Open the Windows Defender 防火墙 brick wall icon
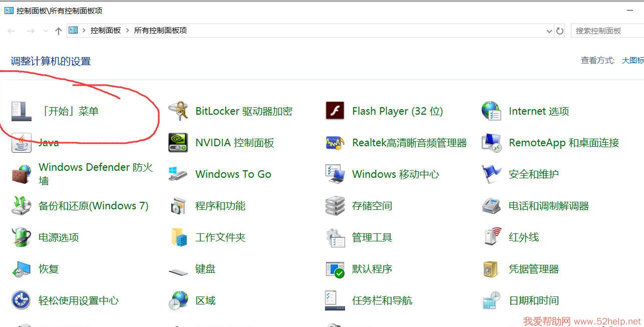644x327 pixels. (x=21, y=174)
